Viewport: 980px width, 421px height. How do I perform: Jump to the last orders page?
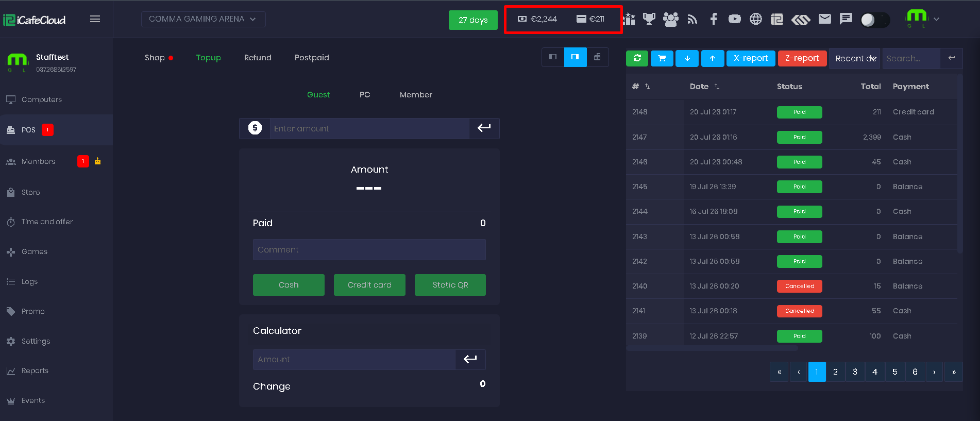[954, 372]
